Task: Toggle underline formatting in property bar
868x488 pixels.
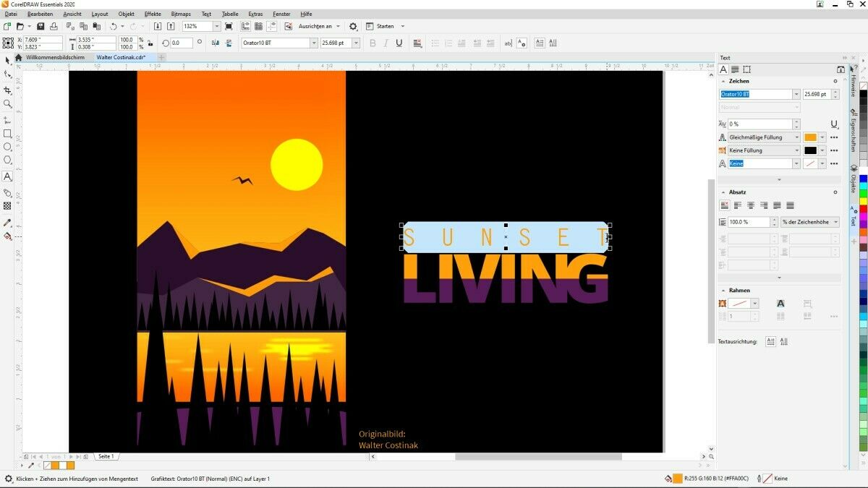Action: pos(399,43)
